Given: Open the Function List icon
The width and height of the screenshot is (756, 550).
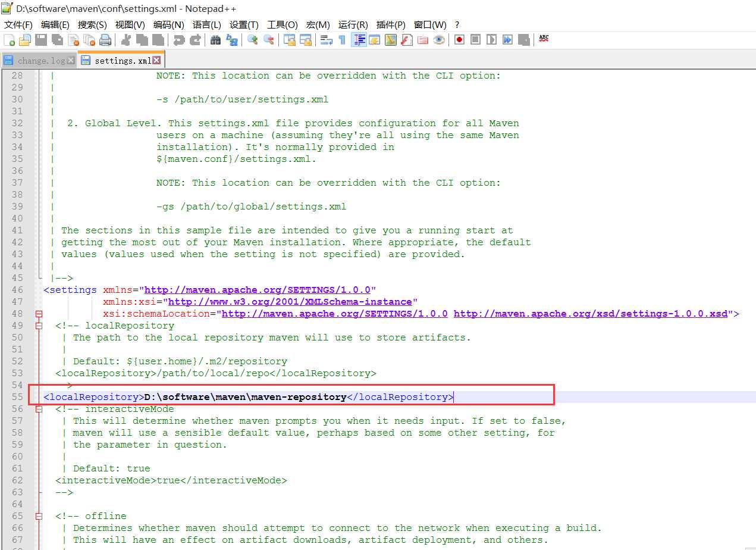Looking at the screenshot, I should point(407,40).
